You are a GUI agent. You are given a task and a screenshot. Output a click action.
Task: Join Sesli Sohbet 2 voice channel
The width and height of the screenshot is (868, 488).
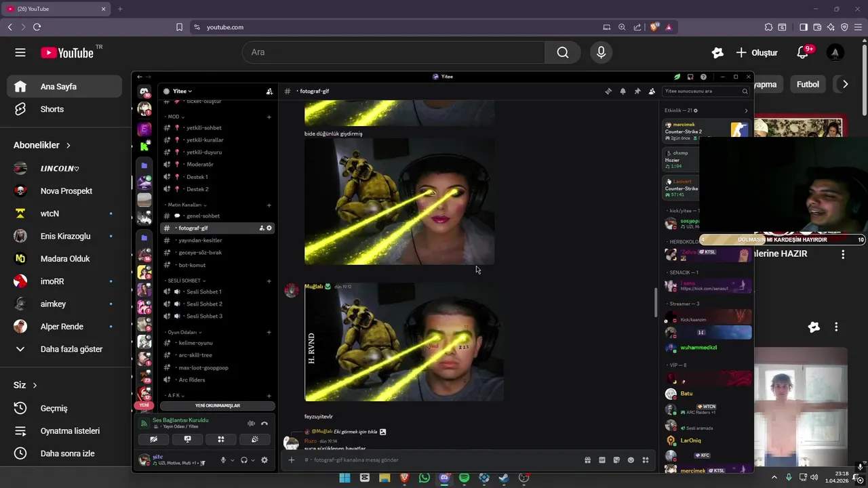[217, 304]
